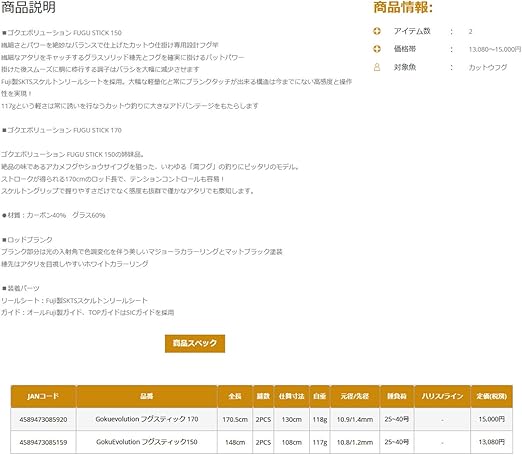This screenshot has height=455, width=522.
Task: Click the FUGU STICK 150の姉妹品 line
Action: (x=72, y=154)
